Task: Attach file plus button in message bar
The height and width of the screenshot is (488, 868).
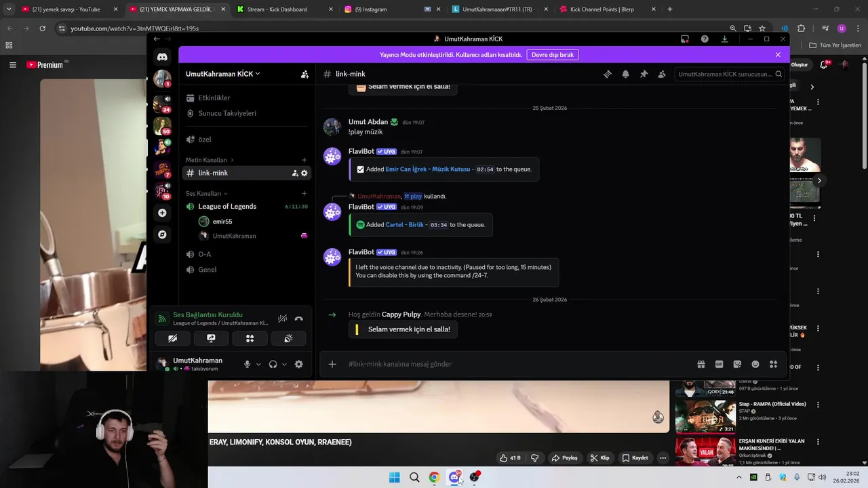Action: point(332,364)
